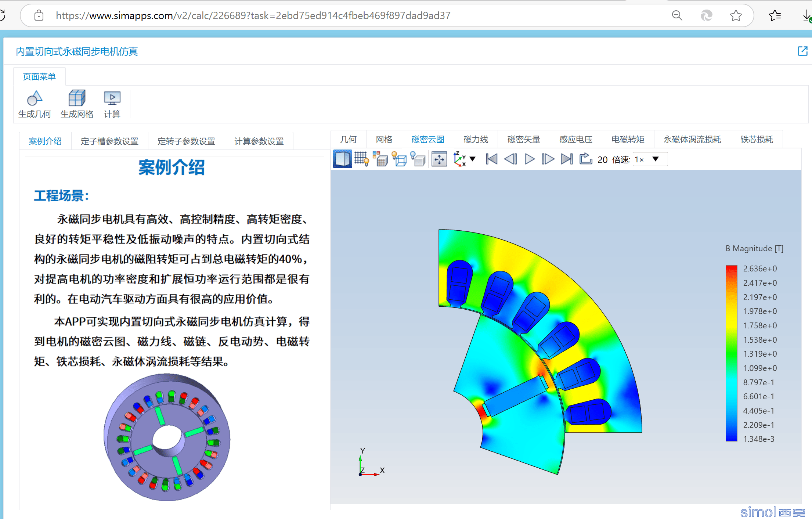The height and width of the screenshot is (519, 812).
Task: Toggle the solid surface display mode icon
Action: tap(342, 159)
